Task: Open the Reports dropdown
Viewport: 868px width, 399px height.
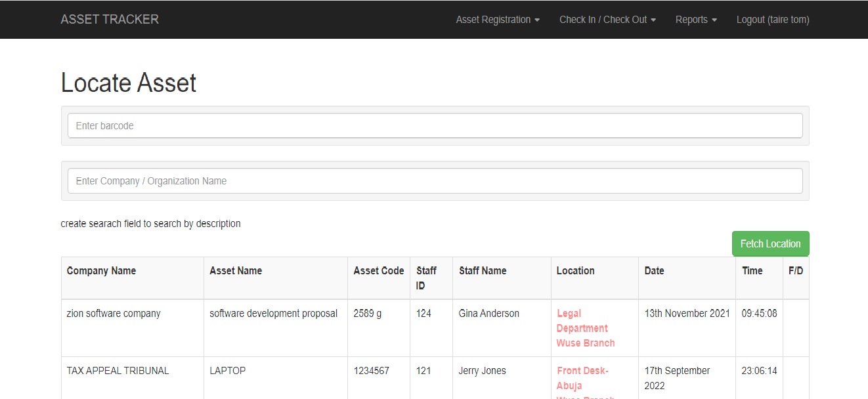Action: tap(696, 20)
